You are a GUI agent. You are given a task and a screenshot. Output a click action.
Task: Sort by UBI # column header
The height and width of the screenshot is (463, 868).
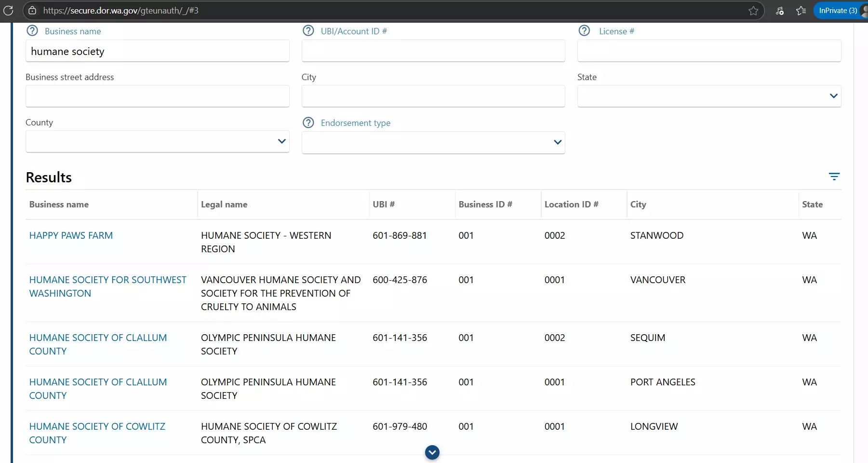tap(384, 204)
